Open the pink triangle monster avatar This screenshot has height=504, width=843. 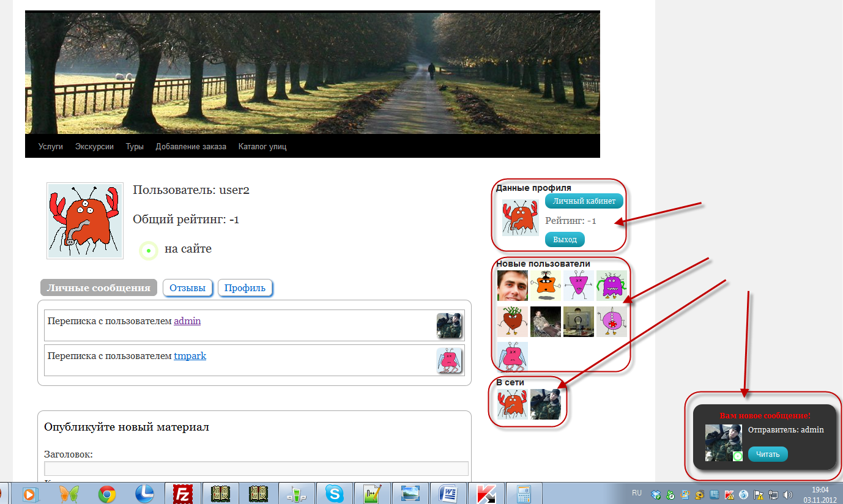click(x=579, y=286)
